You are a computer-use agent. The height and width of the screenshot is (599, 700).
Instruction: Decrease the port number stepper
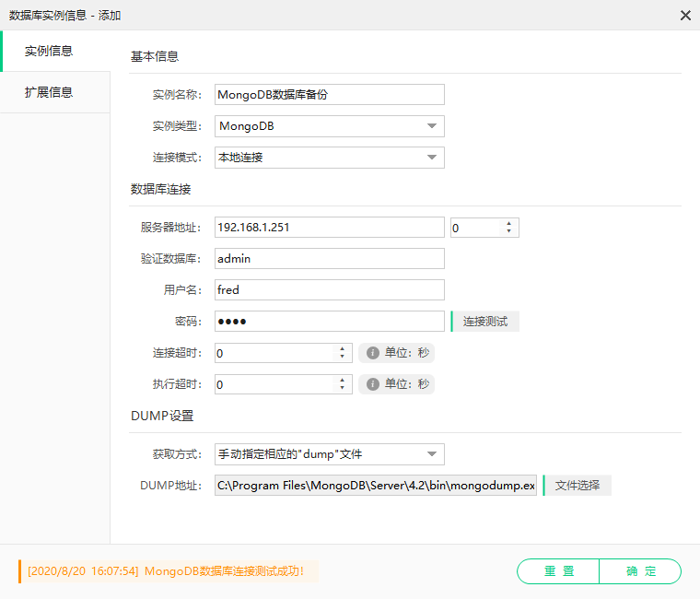click(x=509, y=231)
